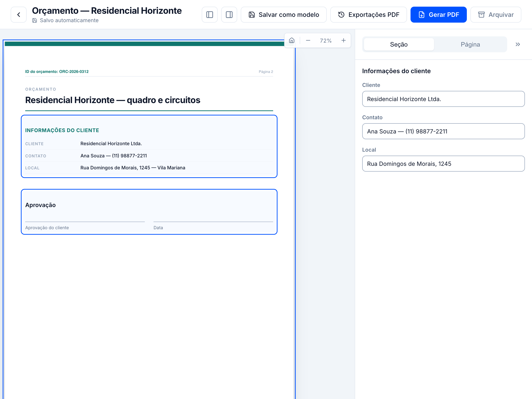Switch to the Página tab
Viewport: 532px width, 399px height.
coord(470,45)
